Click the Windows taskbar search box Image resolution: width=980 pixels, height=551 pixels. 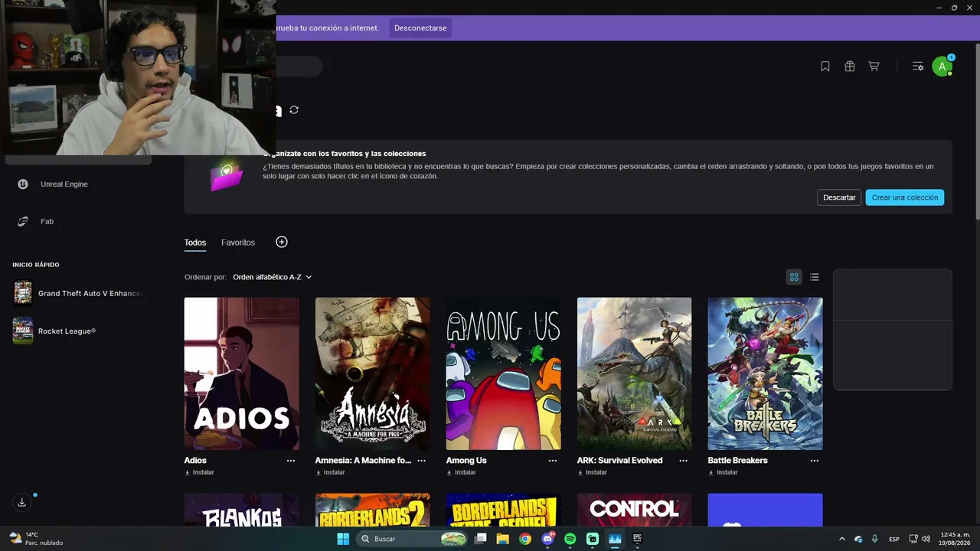click(412, 539)
